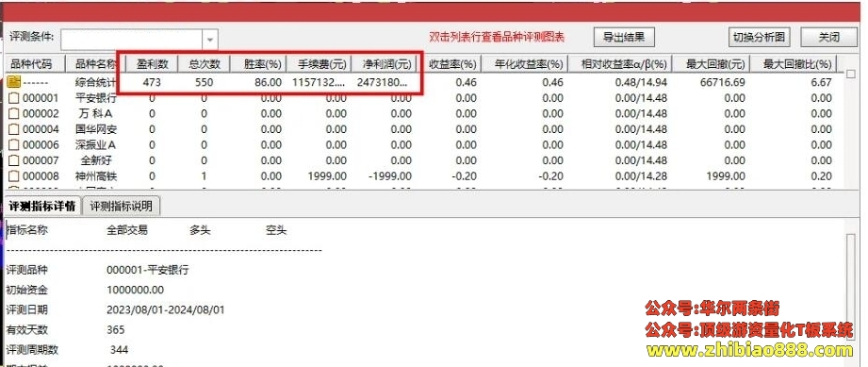Click the icon beside 000004 国华网安
The image size is (868, 367).
[x=14, y=130]
